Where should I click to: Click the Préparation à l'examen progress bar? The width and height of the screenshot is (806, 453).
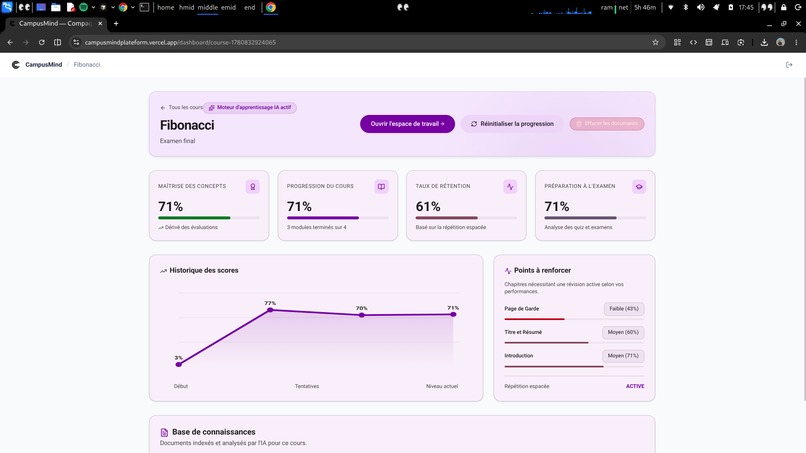[595, 218]
